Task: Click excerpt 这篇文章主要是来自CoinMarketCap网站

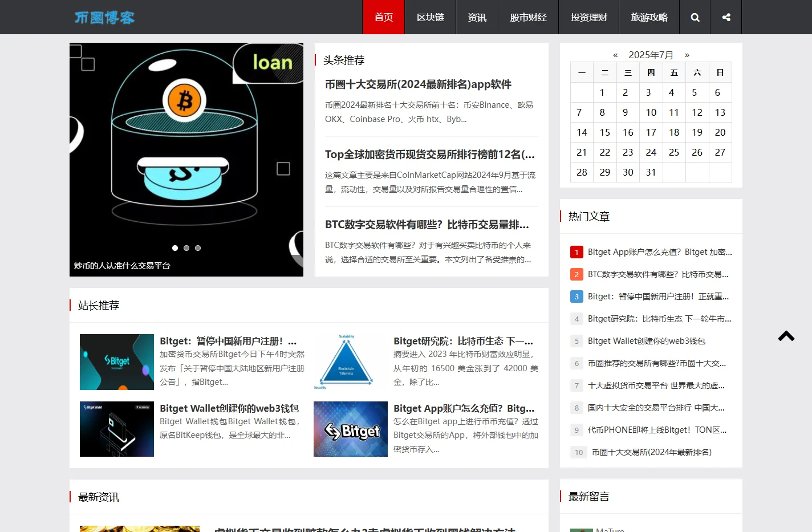Action: point(431,182)
